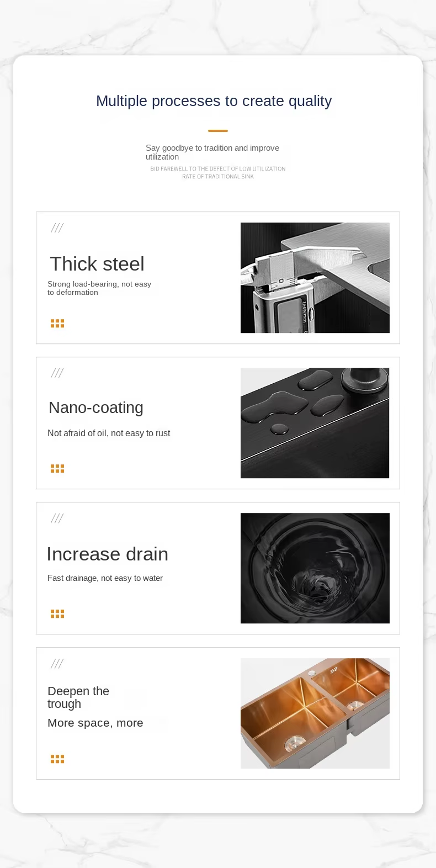The width and height of the screenshot is (436, 868).
Task: Click the Multiple processes to create quality title
Action: pyautogui.click(x=214, y=101)
